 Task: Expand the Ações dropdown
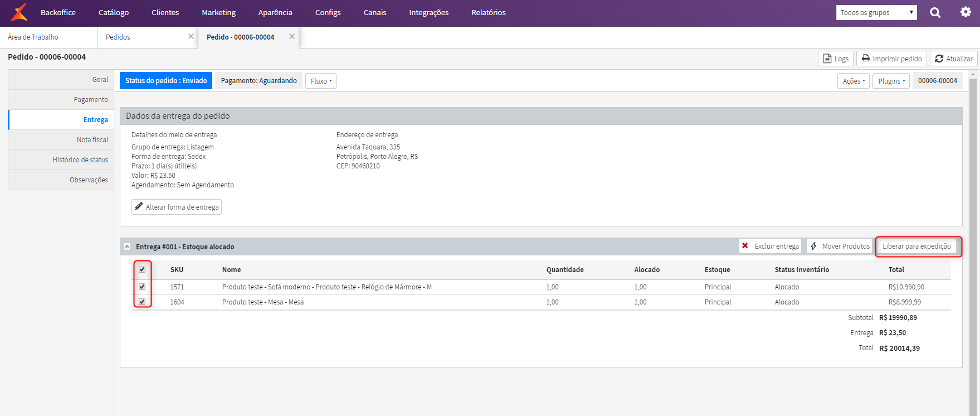[854, 81]
